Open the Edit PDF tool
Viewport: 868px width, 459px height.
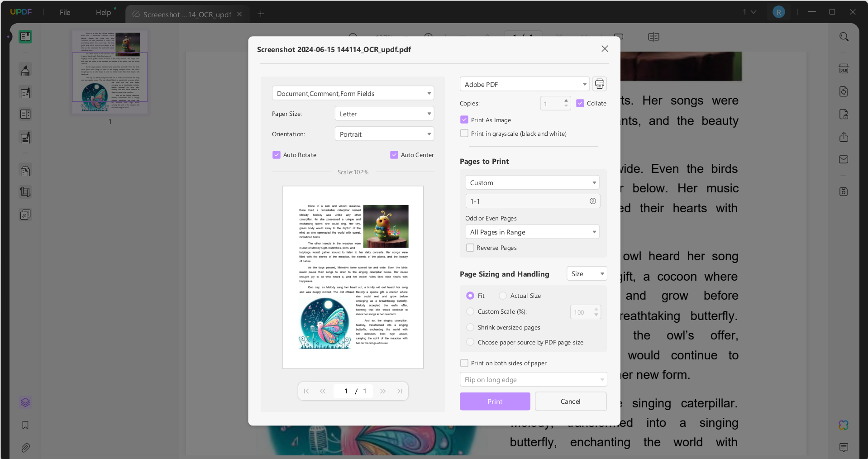pos(25,93)
